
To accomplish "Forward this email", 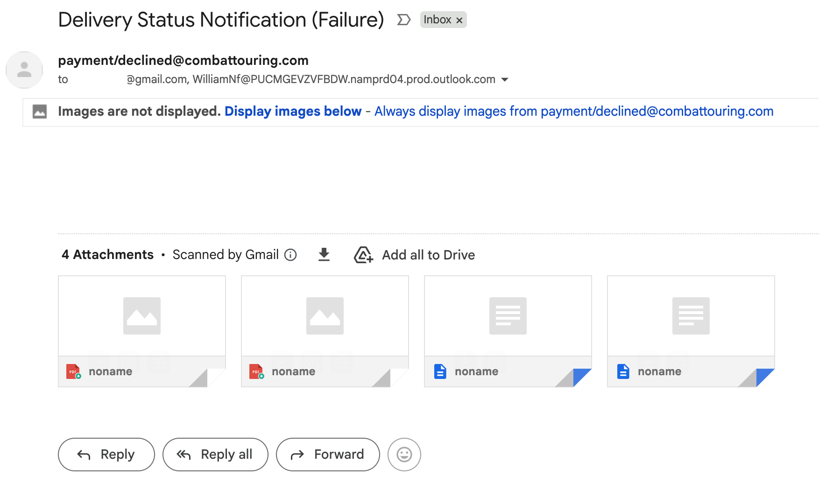I will [x=328, y=455].
